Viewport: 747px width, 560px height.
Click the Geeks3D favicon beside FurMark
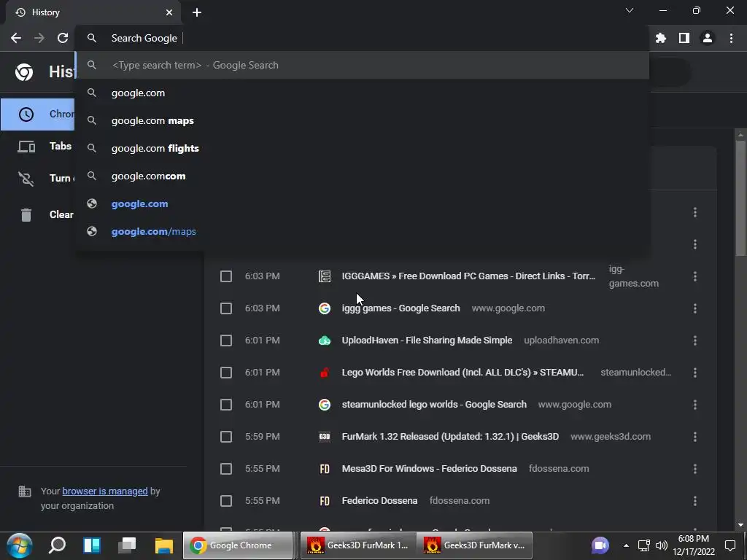[325, 437]
